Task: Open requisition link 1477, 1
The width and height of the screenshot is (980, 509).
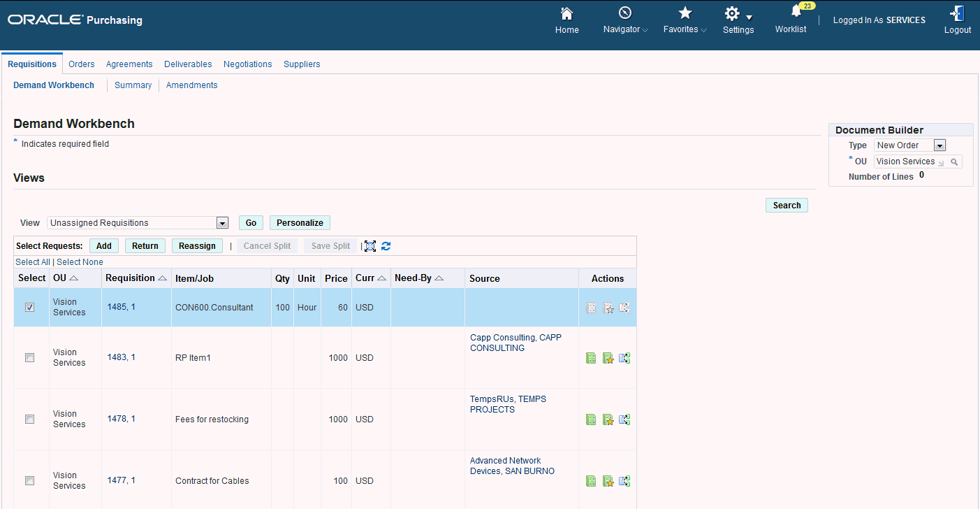Action: [x=121, y=480]
